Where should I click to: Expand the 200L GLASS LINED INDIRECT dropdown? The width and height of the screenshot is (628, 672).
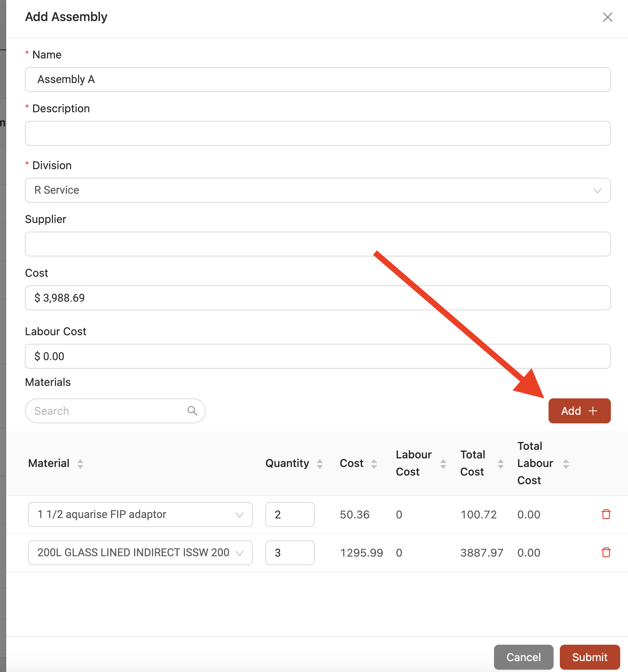140,553
